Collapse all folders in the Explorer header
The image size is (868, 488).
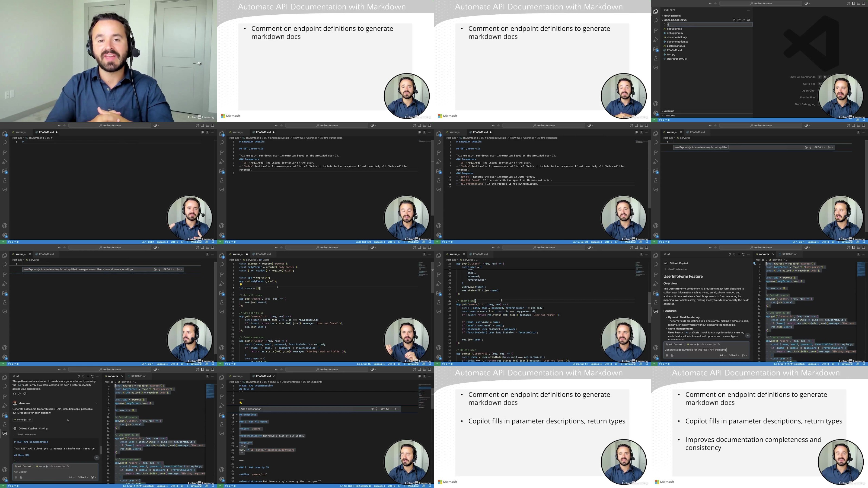tap(748, 20)
